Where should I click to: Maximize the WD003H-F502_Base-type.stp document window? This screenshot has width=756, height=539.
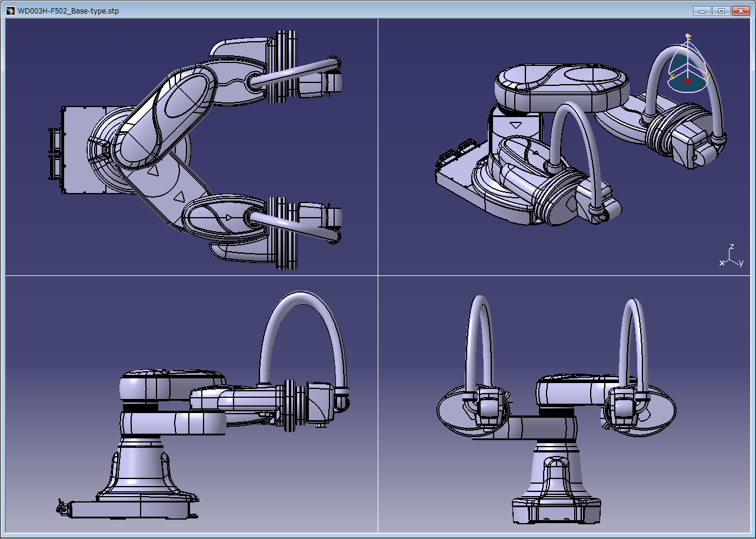pos(721,11)
